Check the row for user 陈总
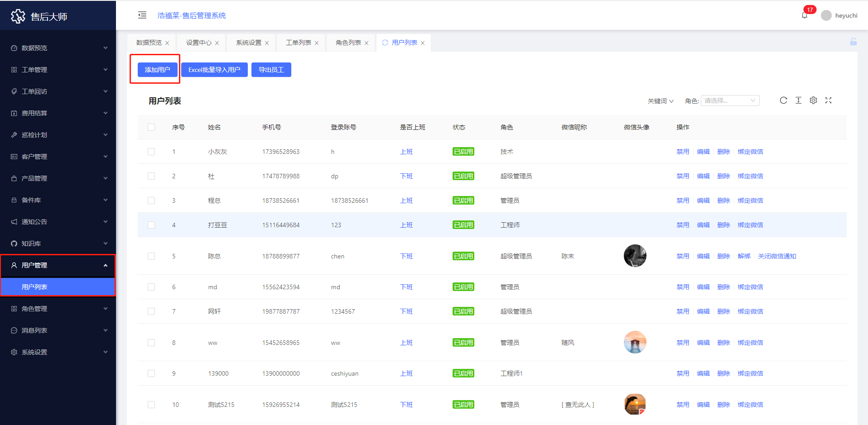This screenshot has width=868, height=425. [x=151, y=256]
